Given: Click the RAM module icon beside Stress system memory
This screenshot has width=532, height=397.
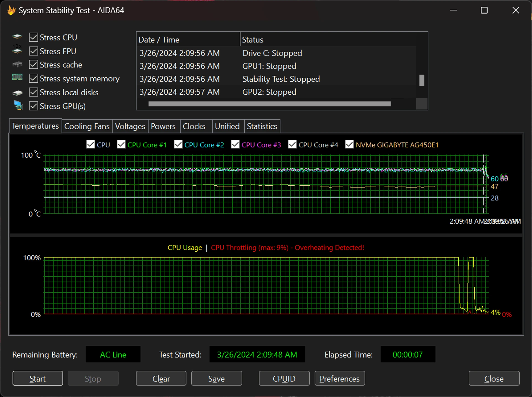Looking at the screenshot, I should click(17, 77).
